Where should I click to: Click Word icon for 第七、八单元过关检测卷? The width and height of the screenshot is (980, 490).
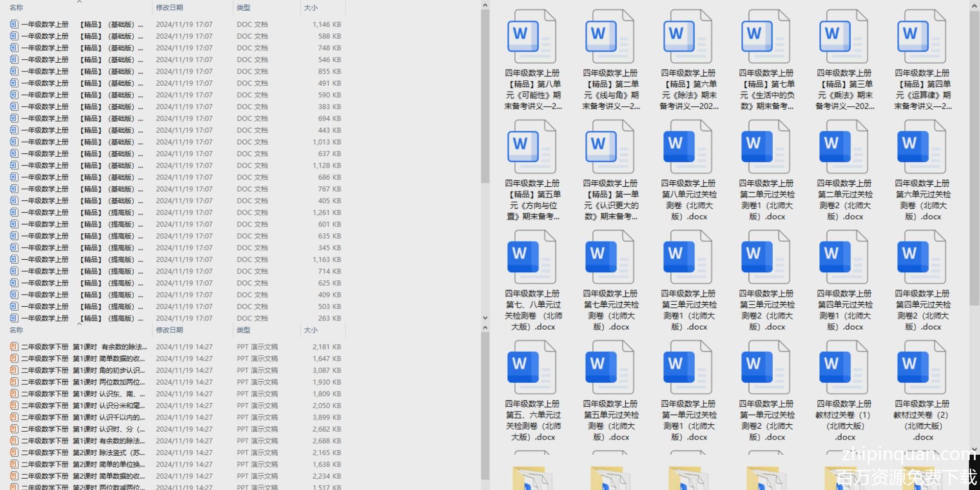tap(532, 257)
